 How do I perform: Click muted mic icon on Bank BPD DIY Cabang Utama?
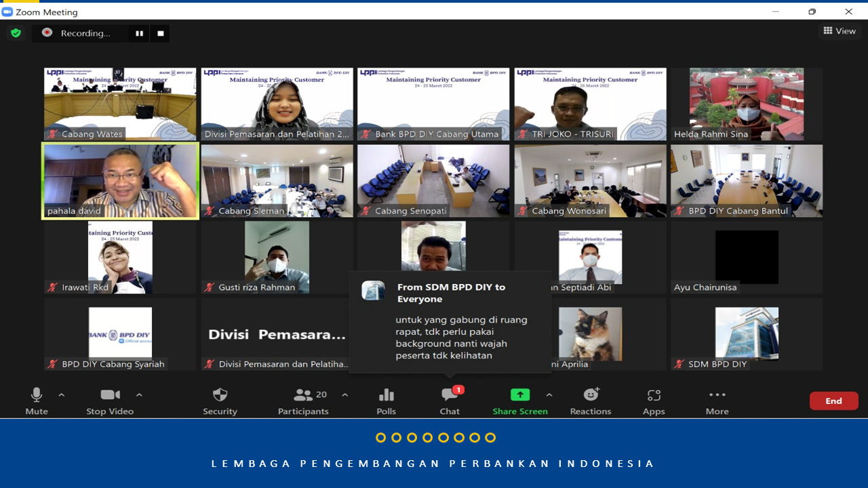point(366,134)
